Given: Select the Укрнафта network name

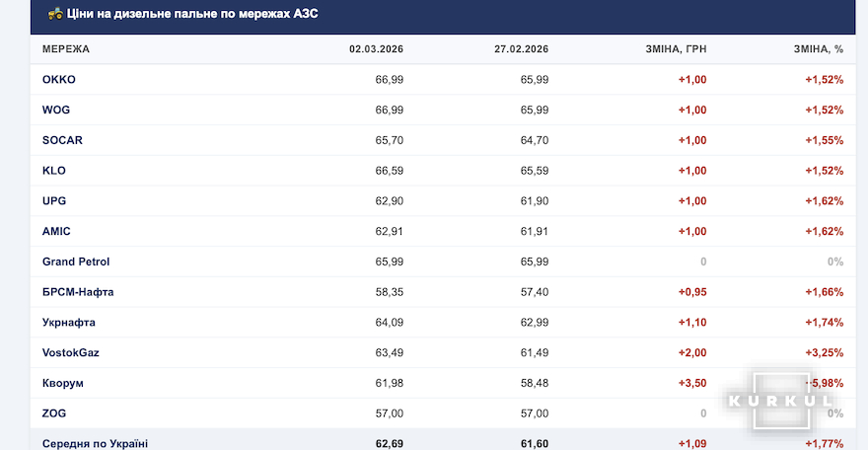Looking at the screenshot, I should pos(69,323).
